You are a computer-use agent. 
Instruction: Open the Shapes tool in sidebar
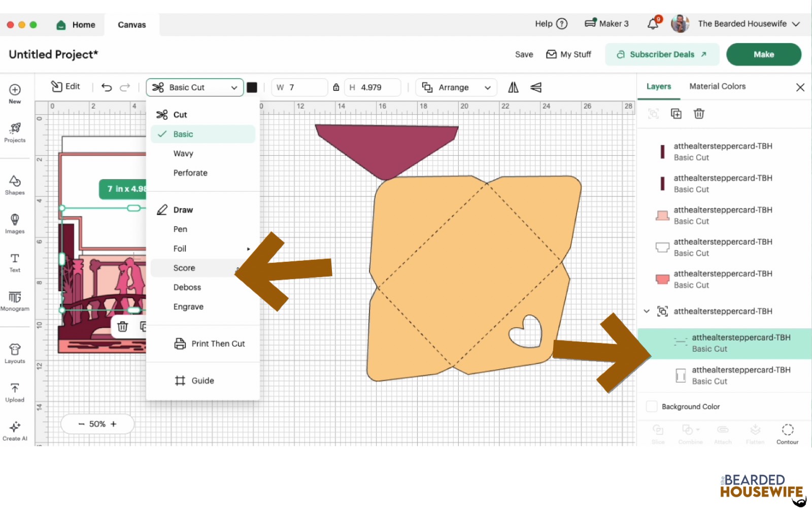(15, 185)
